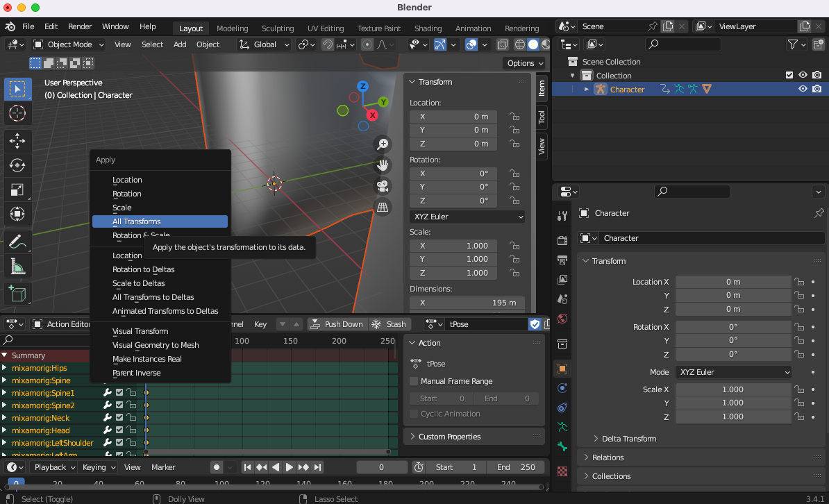Toggle mixamorig:Spine1 channel checkbox
Viewport: 829px width, 504px height.
point(119,392)
